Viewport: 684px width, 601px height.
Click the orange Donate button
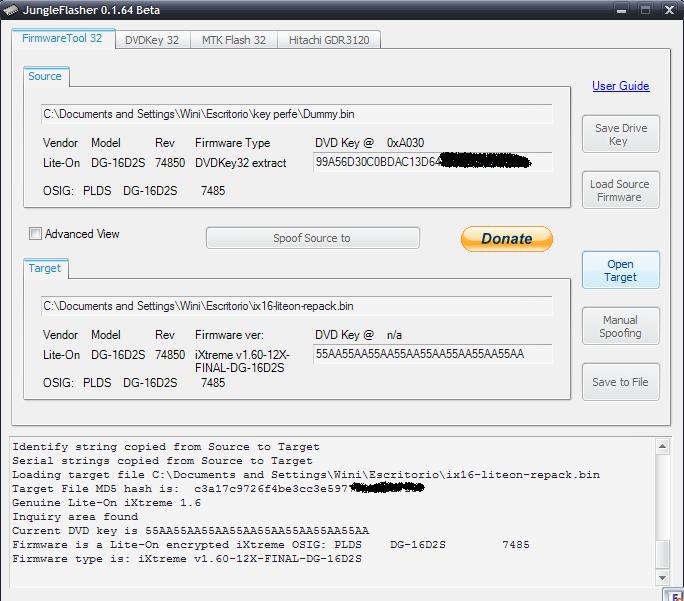[x=506, y=239]
